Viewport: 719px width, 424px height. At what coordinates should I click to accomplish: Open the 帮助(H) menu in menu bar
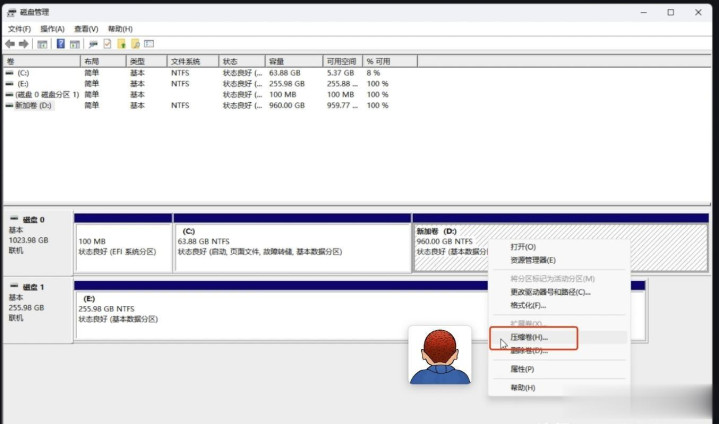[118, 29]
